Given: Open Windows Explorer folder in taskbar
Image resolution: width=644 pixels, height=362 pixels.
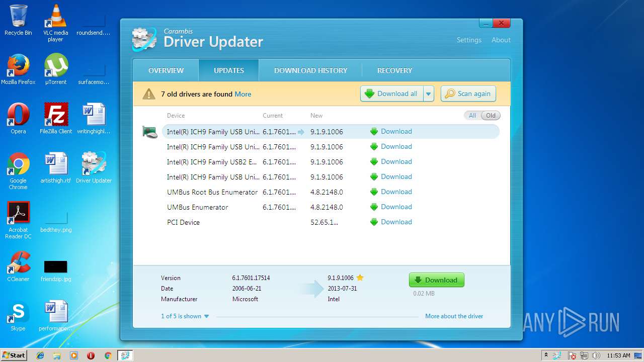Looking at the screenshot, I should coord(57,355).
